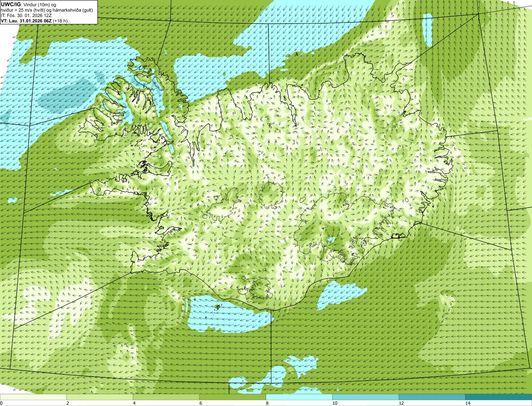
Task: Click the legend swatch between 4 and 6
Action: point(166,397)
